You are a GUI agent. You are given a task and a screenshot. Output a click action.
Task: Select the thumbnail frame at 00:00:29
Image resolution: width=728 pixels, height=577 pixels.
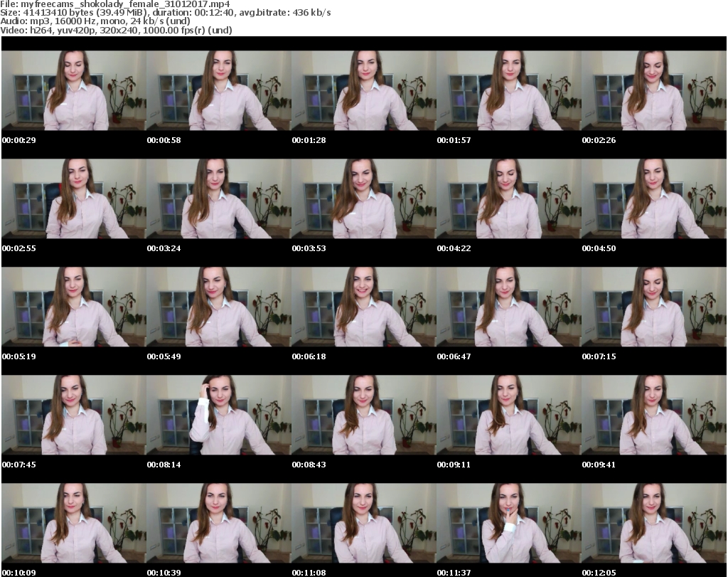74,90
